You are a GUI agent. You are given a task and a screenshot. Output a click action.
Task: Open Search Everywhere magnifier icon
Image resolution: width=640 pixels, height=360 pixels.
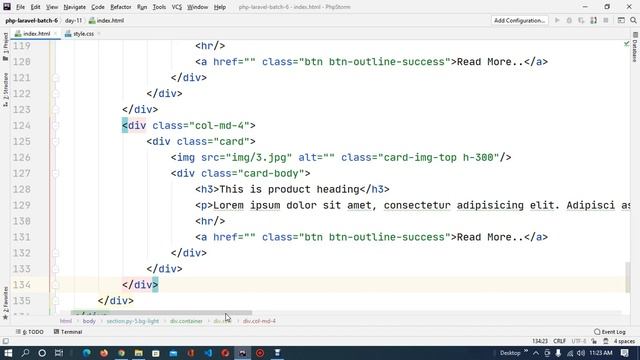[633, 20]
